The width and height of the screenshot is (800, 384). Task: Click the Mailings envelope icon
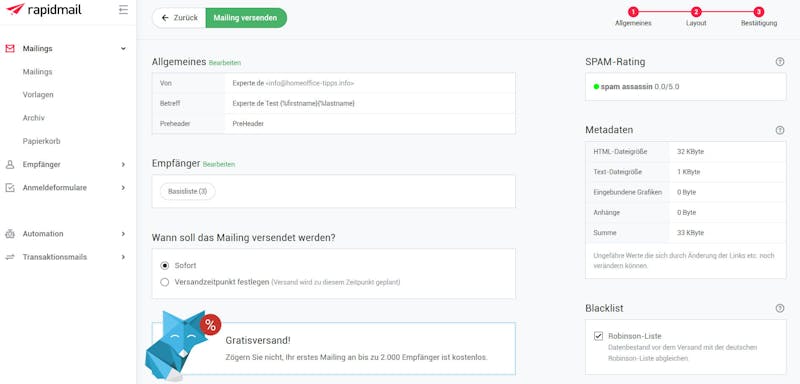10,48
